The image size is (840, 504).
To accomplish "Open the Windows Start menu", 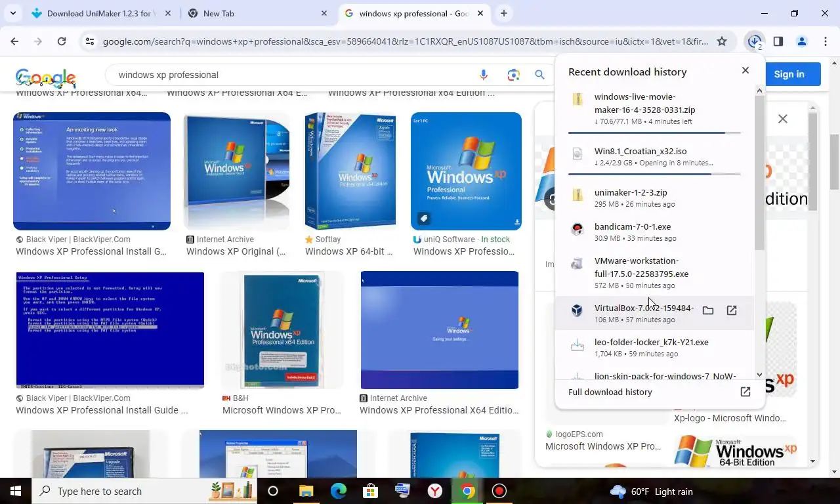I will point(15,491).
